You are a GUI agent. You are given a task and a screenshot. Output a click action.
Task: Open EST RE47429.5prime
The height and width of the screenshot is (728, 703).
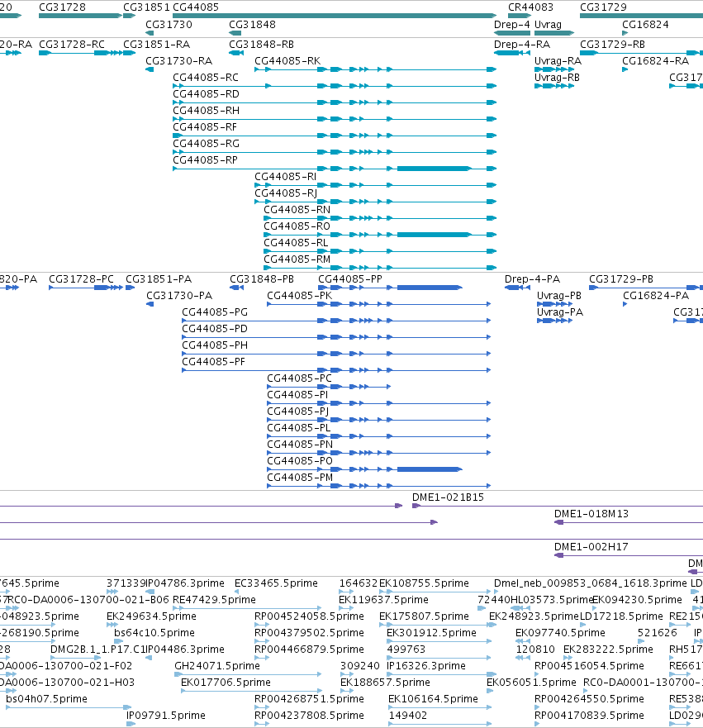(214, 600)
